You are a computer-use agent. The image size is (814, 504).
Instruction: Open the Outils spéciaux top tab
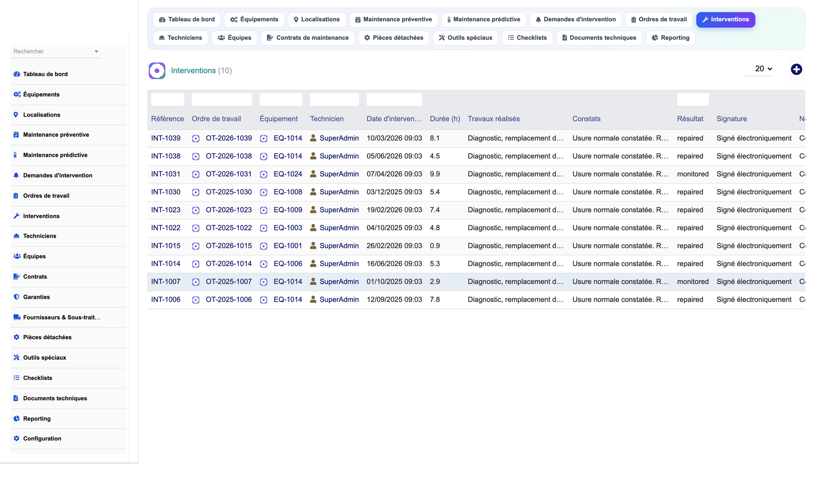click(x=465, y=38)
